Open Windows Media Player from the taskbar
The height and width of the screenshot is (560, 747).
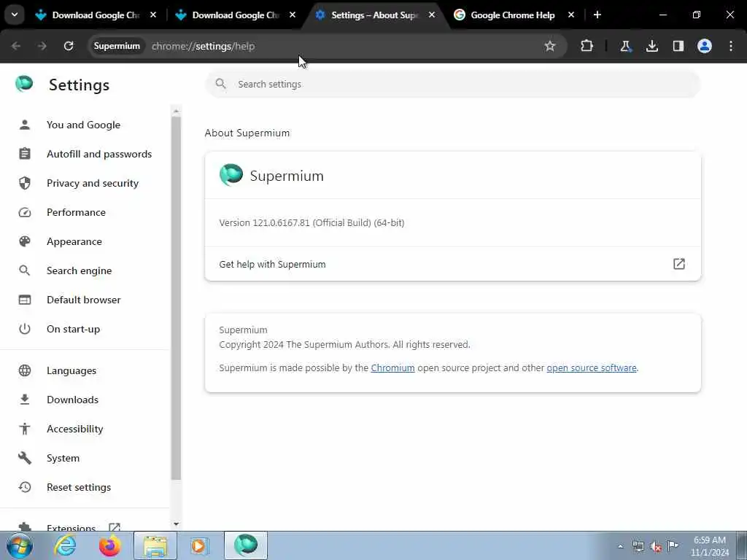coord(199,545)
